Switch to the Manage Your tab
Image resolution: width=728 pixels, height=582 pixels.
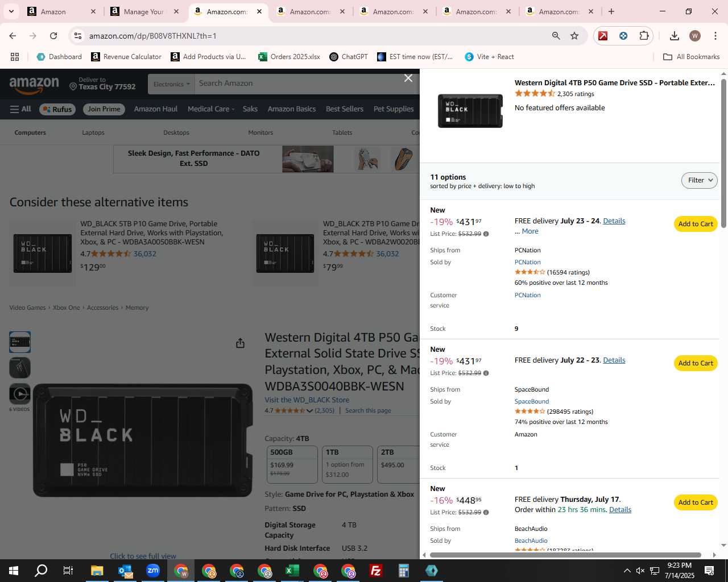pos(144,11)
